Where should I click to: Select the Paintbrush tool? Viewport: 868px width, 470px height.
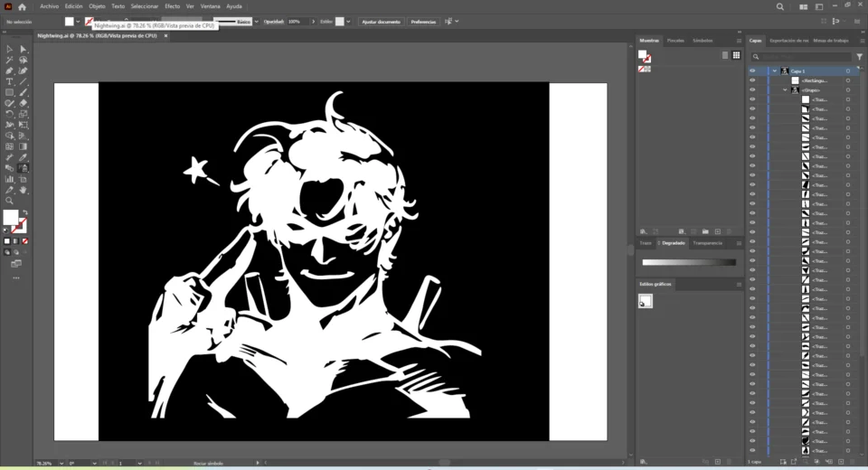tap(24, 92)
